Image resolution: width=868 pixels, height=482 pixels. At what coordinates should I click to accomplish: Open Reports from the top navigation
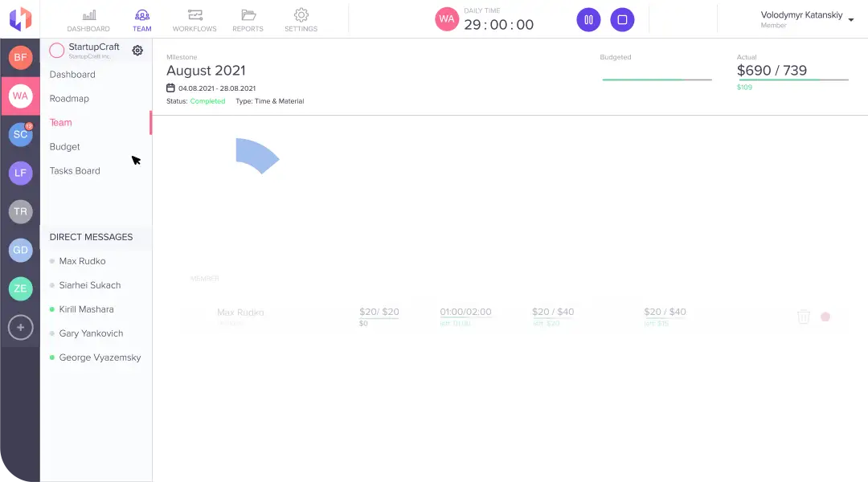pyautogui.click(x=248, y=19)
